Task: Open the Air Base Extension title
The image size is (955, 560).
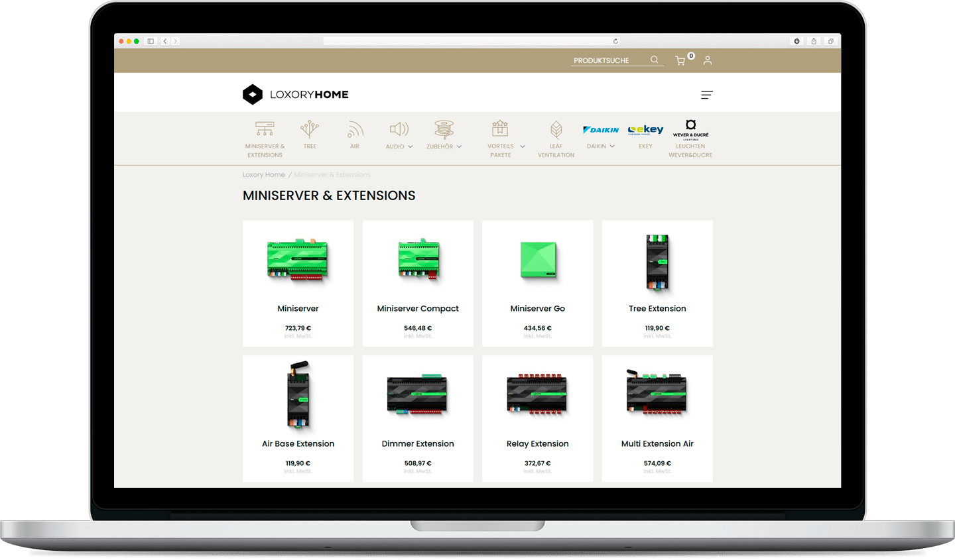Action: (x=298, y=443)
